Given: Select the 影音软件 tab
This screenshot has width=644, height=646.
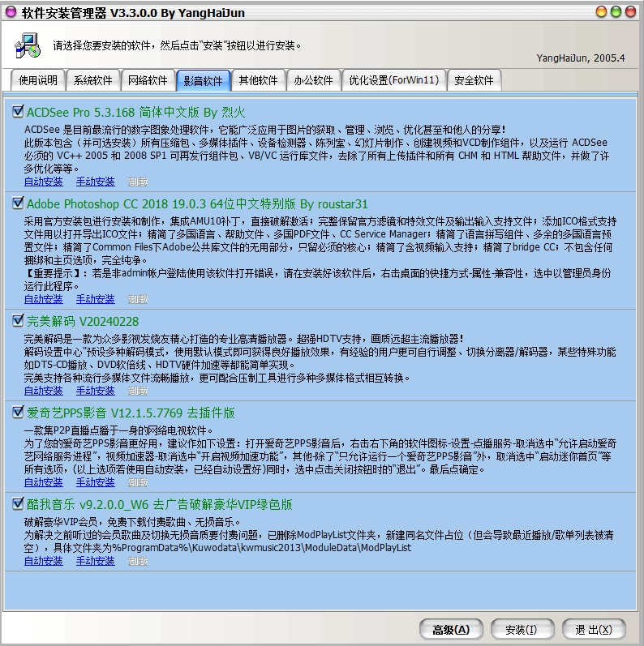Looking at the screenshot, I should click(x=203, y=80).
